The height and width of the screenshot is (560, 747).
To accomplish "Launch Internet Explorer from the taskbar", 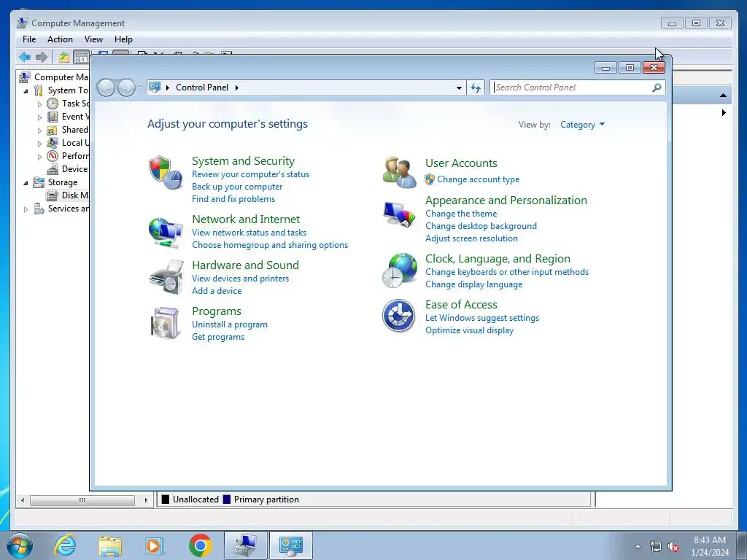I will click(65, 545).
